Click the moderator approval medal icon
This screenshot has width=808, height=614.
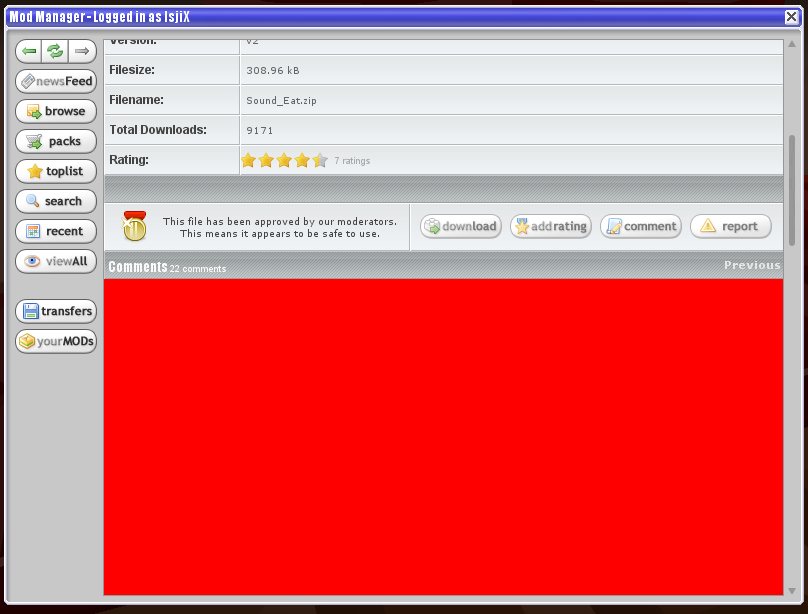(x=134, y=226)
